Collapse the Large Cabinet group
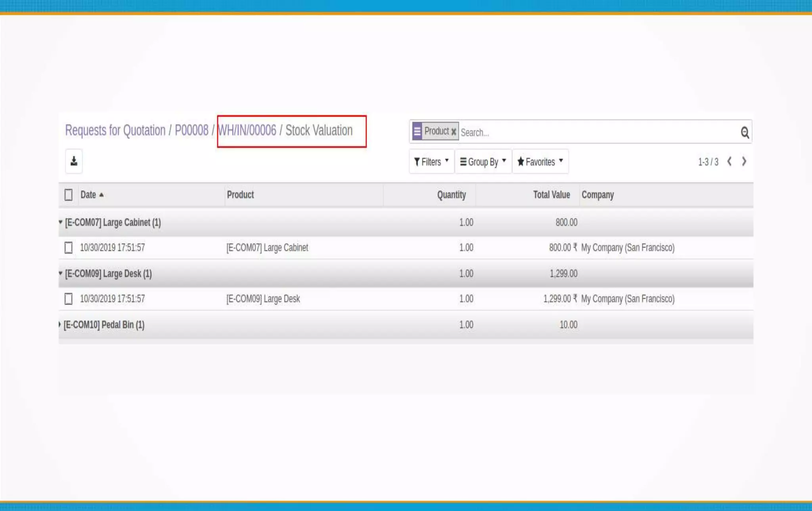The width and height of the screenshot is (812, 511). pos(113,223)
